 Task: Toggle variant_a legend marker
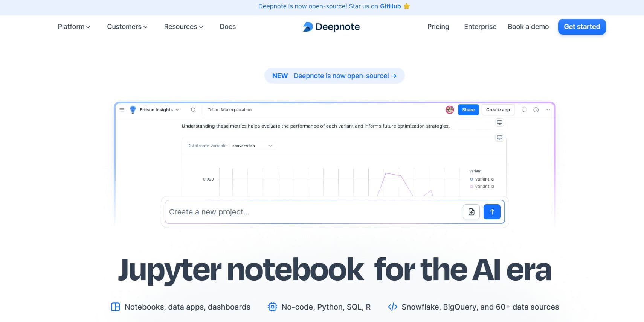[x=472, y=179]
